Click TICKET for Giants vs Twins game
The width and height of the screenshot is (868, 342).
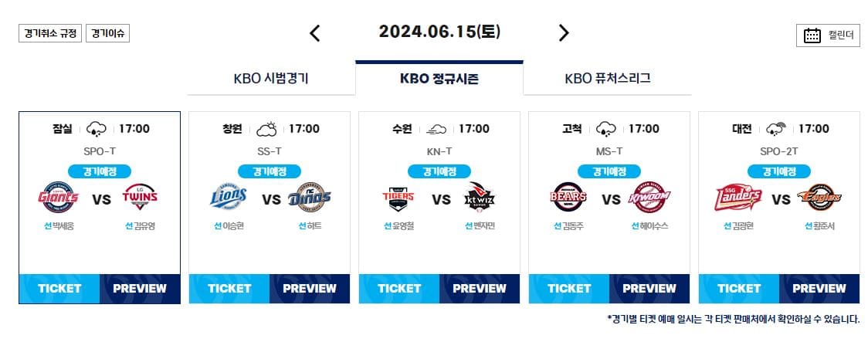coord(59,288)
